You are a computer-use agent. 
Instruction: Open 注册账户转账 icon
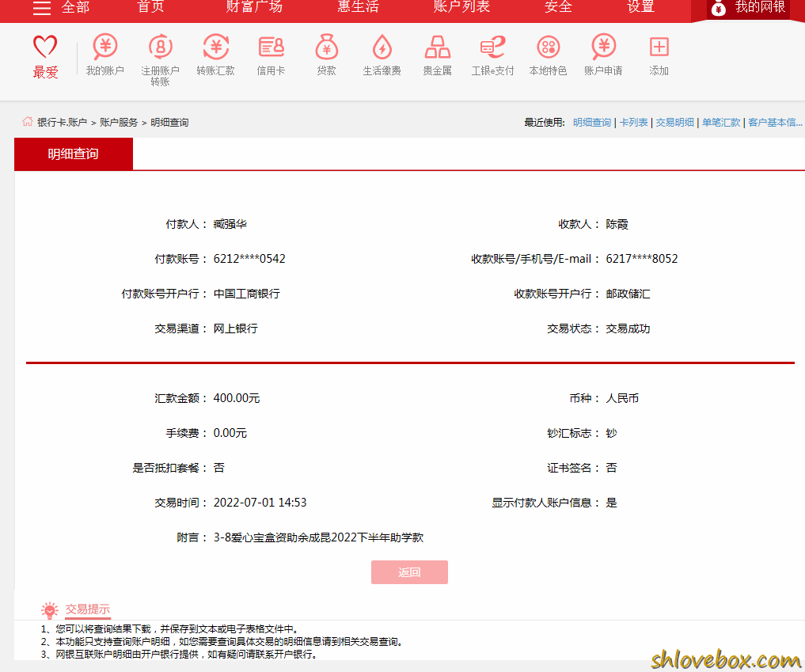pos(160,47)
